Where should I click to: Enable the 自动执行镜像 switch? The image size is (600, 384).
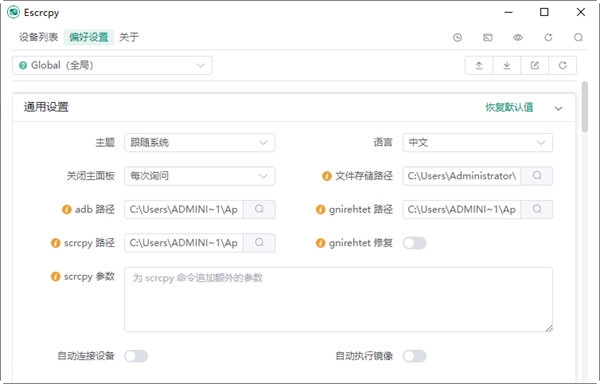[414, 356]
